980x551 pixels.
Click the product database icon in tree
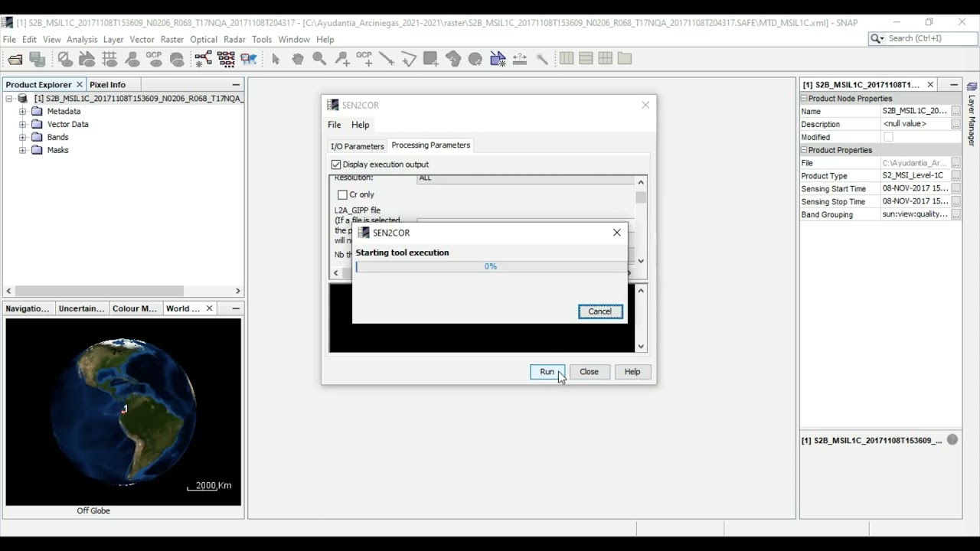coord(23,99)
